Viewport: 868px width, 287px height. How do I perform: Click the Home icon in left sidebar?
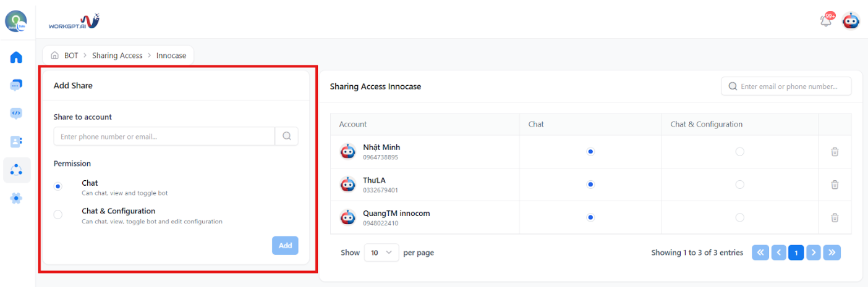17,57
